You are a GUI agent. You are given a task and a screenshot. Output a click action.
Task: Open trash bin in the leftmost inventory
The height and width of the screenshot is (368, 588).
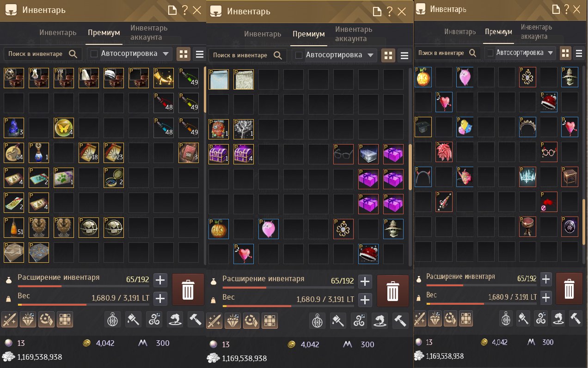[x=188, y=290]
